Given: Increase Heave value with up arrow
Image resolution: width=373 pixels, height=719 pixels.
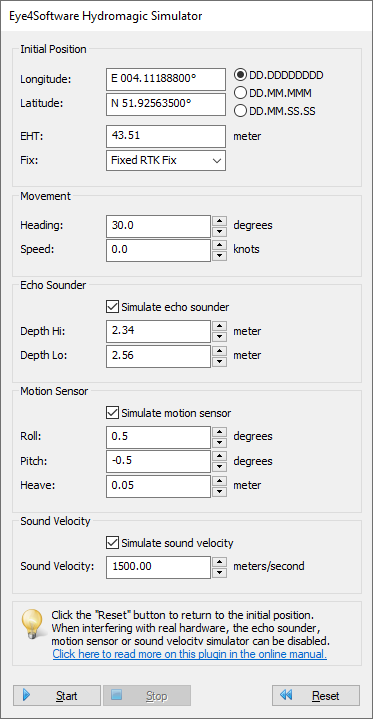Looking at the screenshot, I should pyautogui.click(x=220, y=480).
